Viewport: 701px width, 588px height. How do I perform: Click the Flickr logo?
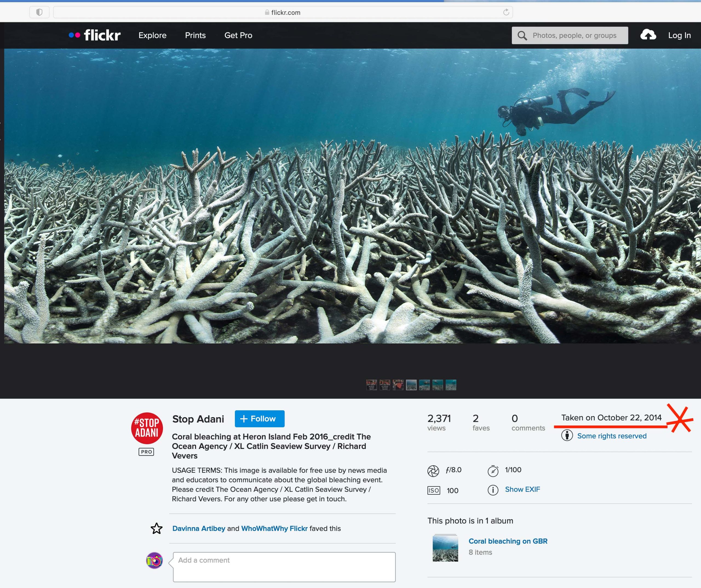point(94,35)
